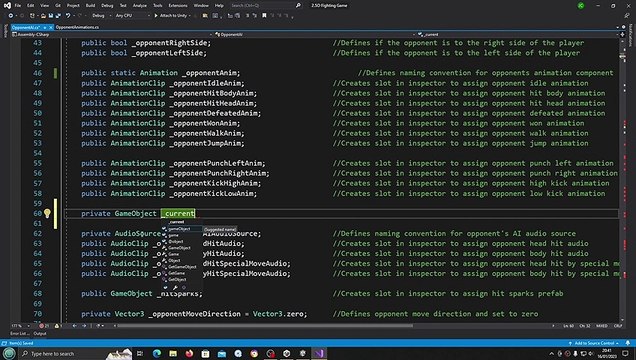
Task: Toggle the IntelliSense methods cube filter
Action: tap(184, 287)
